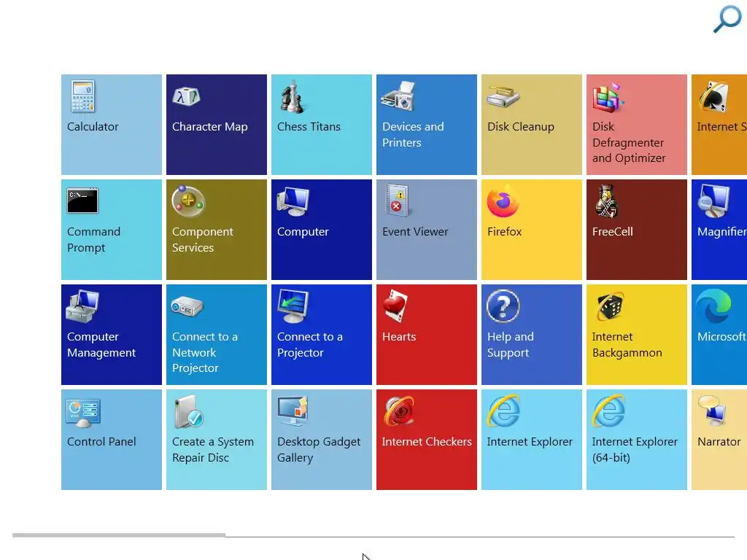The height and width of the screenshot is (560, 747).
Task: Open Event Viewer
Action: click(426, 230)
